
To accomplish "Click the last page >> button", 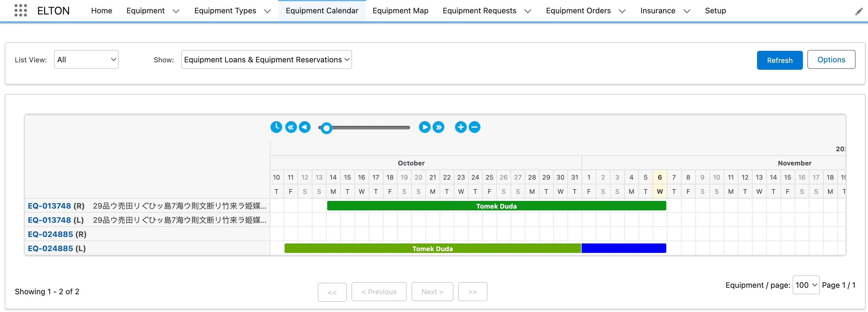I will tap(472, 292).
